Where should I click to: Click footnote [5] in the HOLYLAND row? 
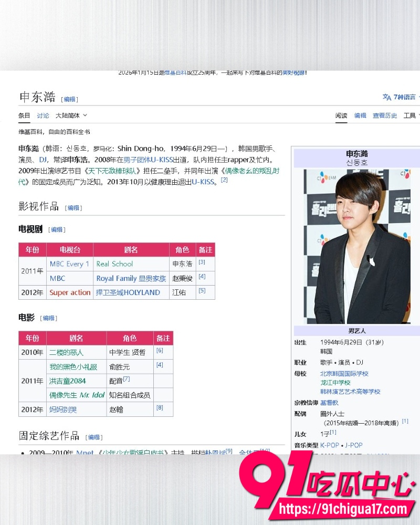coord(202,291)
